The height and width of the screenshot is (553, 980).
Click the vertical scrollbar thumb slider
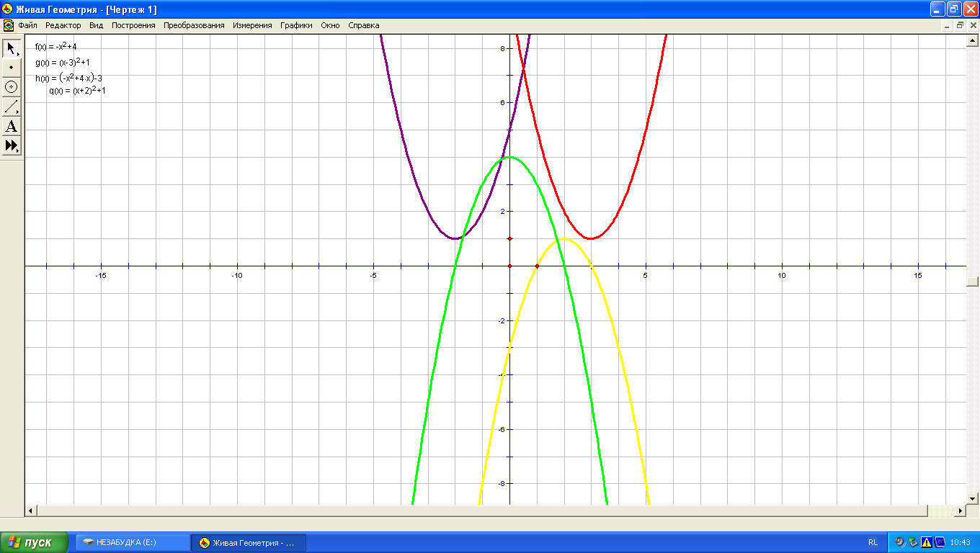coord(972,281)
